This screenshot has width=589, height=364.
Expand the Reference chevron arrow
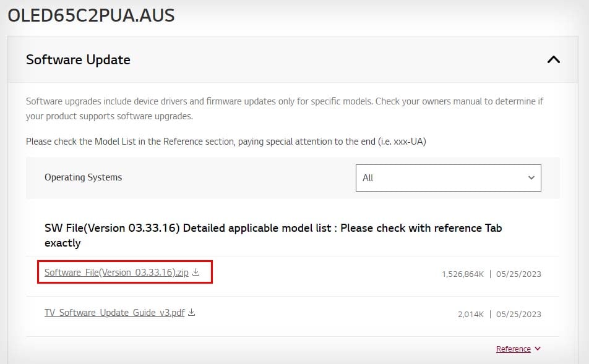coord(537,349)
